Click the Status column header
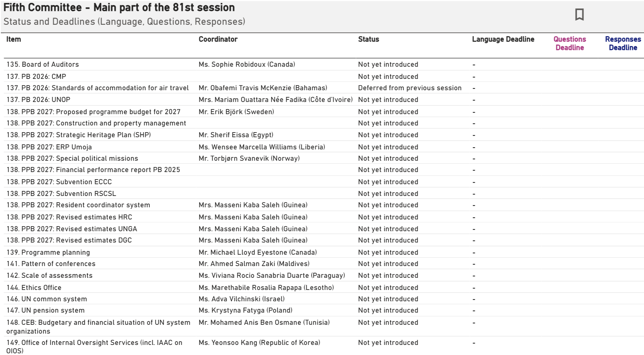 click(x=368, y=39)
